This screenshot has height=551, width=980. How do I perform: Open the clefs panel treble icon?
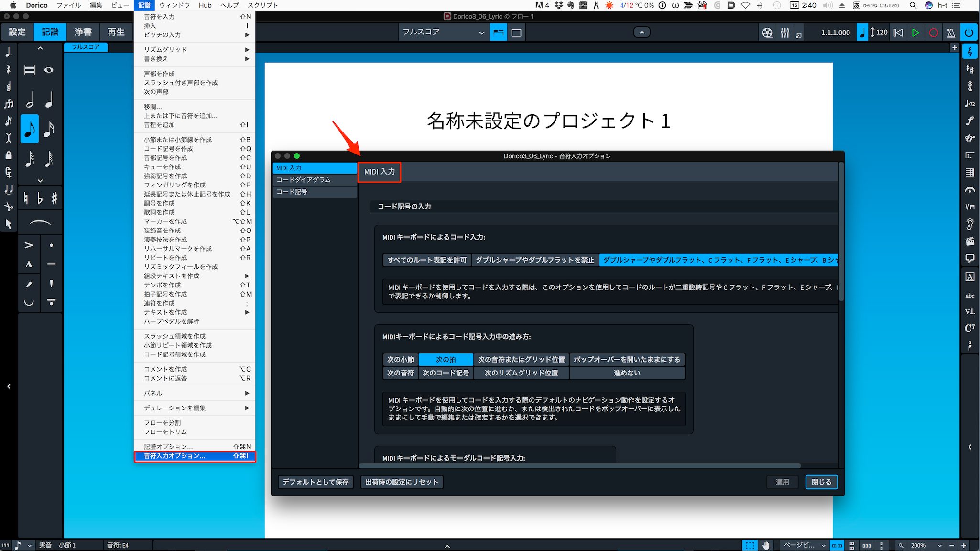(970, 52)
